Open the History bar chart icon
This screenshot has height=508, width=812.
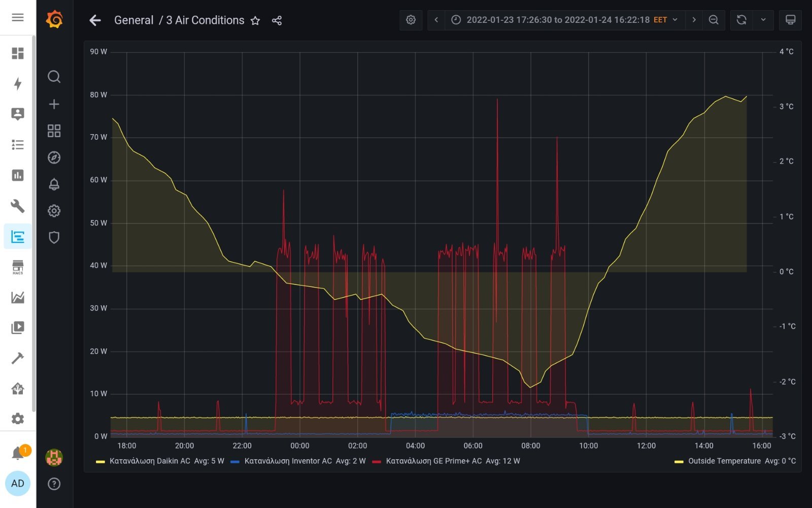[x=18, y=175]
